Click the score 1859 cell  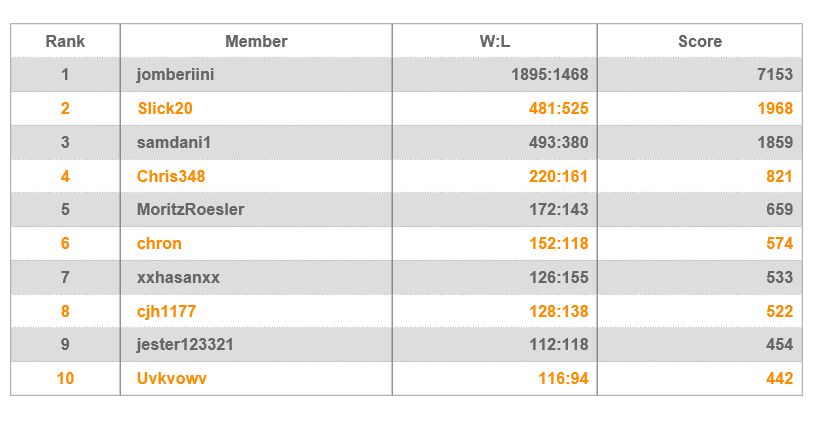coord(775,142)
